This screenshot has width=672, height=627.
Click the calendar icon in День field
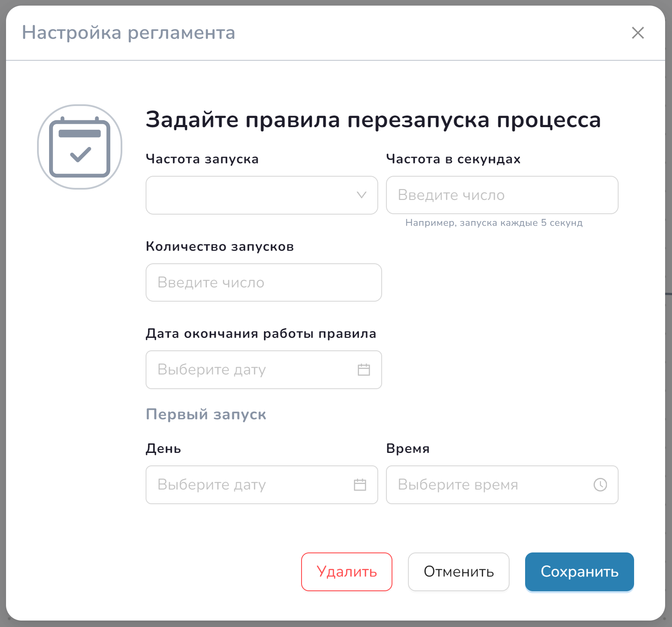pos(360,485)
